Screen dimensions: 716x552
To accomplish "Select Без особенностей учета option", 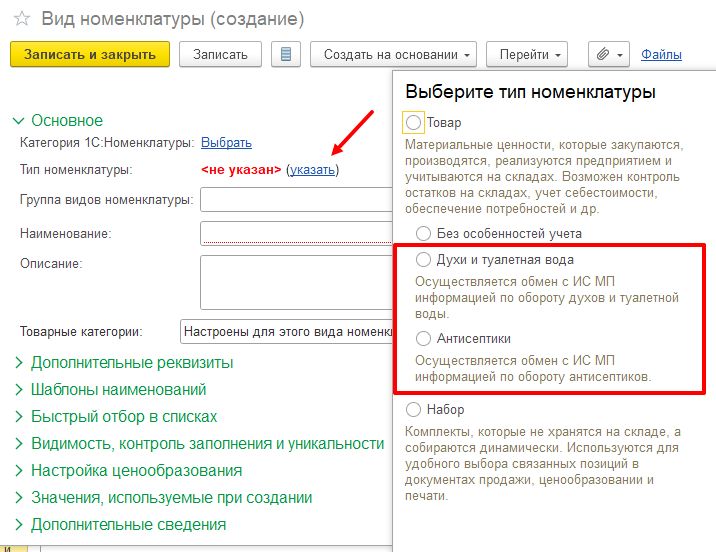I will point(424,233).
